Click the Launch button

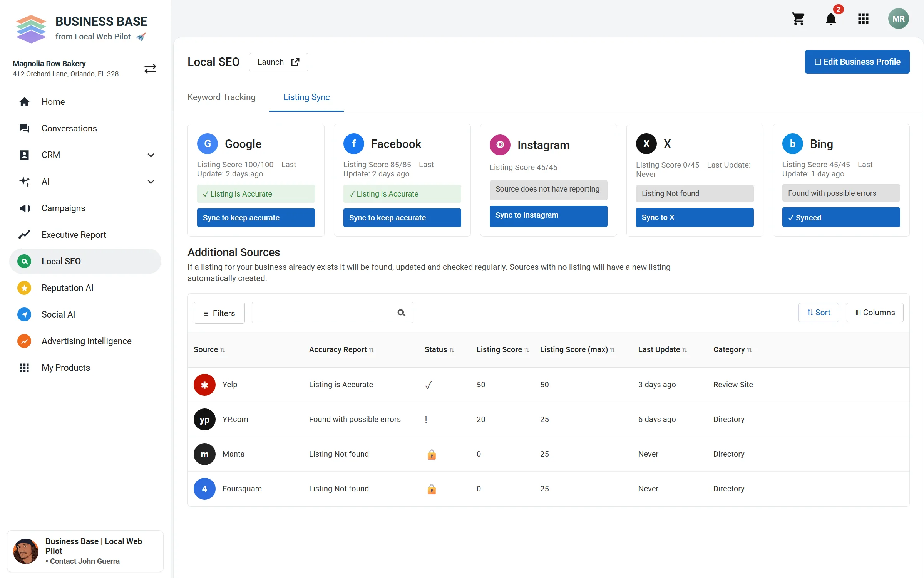click(x=278, y=62)
